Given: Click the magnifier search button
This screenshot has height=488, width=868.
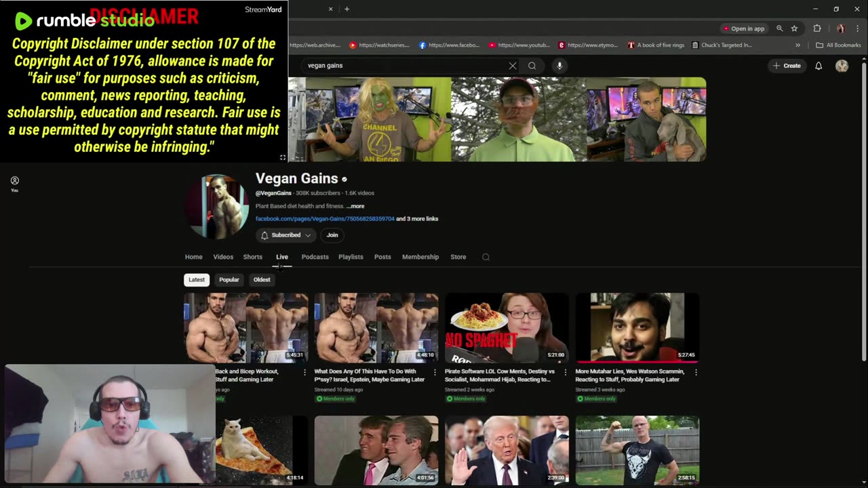Looking at the screenshot, I should pyautogui.click(x=532, y=66).
